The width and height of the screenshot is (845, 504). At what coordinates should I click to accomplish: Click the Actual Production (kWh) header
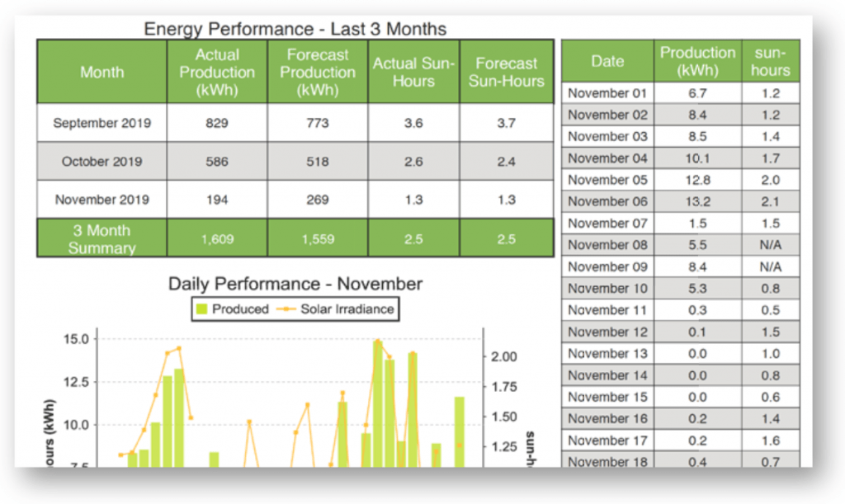[x=217, y=71]
